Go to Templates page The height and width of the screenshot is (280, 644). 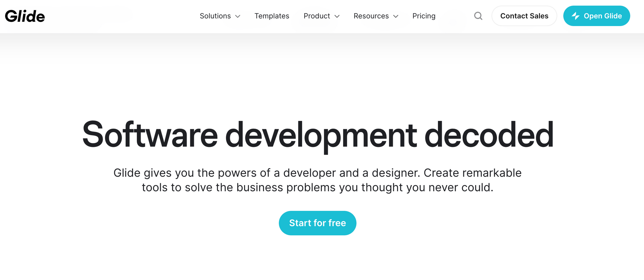pos(272,16)
